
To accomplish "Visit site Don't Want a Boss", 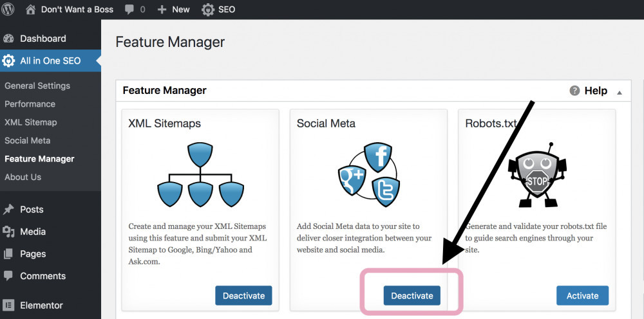I will point(77,10).
